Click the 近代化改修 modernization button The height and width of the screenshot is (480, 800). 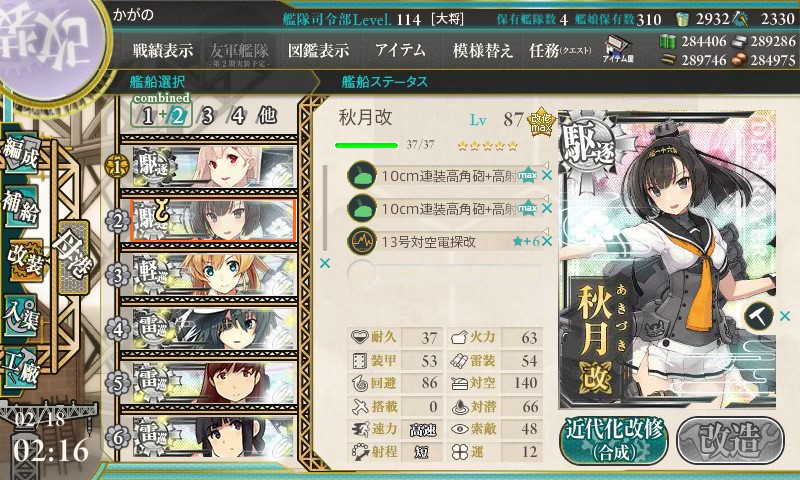pyautogui.click(x=614, y=440)
